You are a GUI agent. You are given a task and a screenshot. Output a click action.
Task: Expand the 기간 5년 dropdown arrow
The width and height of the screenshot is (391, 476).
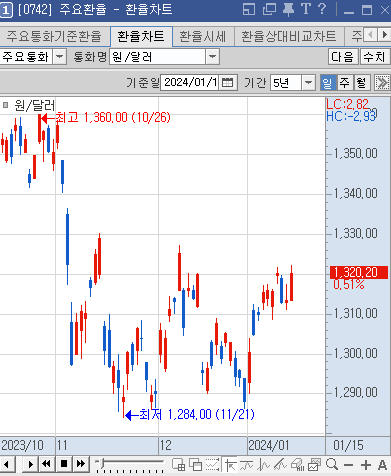point(308,82)
